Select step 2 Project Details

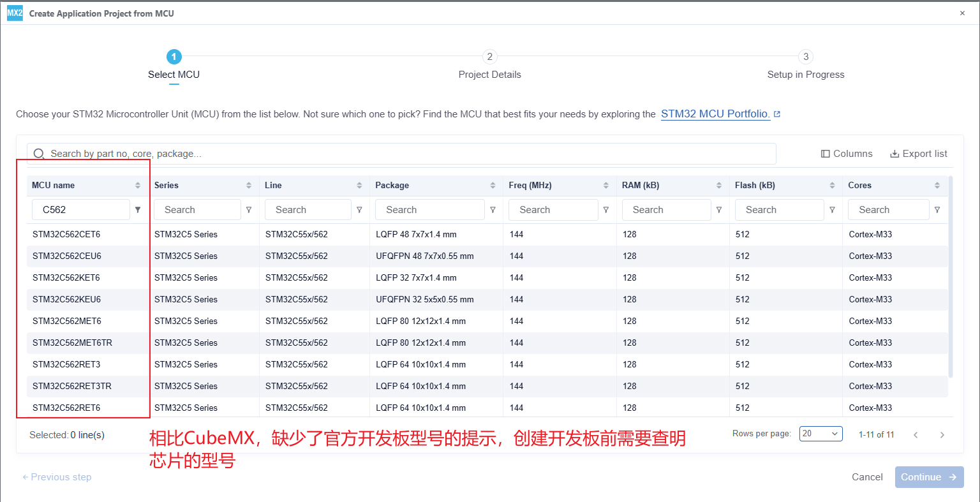click(x=490, y=65)
